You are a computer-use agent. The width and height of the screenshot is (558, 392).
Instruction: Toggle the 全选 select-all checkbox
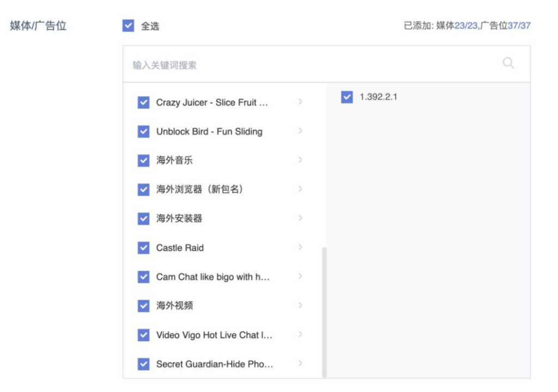[128, 26]
